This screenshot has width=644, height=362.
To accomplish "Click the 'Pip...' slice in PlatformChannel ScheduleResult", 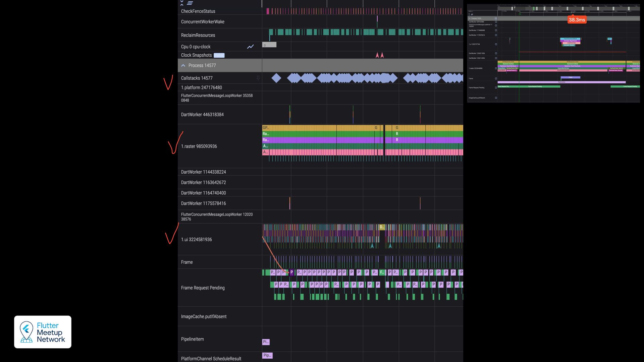I will tap(267, 355).
